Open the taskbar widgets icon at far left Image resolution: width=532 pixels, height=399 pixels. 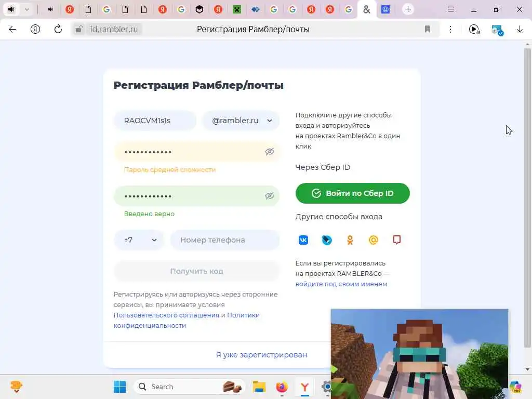[16, 387]
